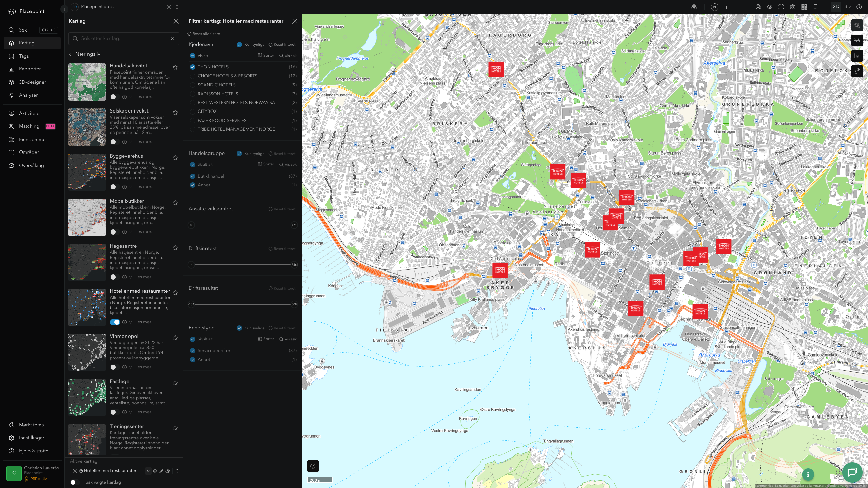Open the QR code icon in the top toolbar

coord(804,7)
